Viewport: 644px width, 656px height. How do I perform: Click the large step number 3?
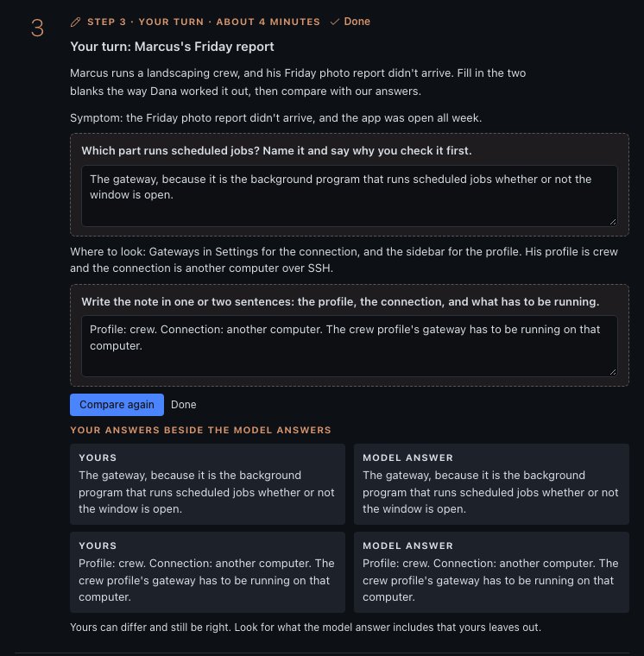[37, 28]
